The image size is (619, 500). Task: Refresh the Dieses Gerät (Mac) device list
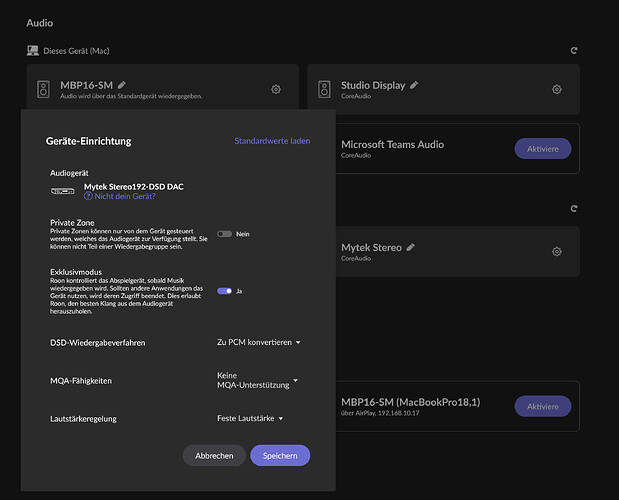point(574,51)
